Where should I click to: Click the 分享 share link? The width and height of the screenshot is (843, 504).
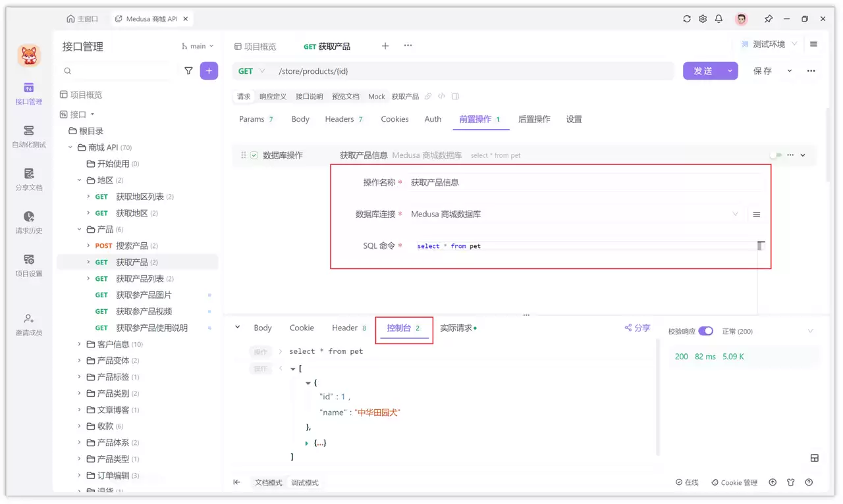638,328
